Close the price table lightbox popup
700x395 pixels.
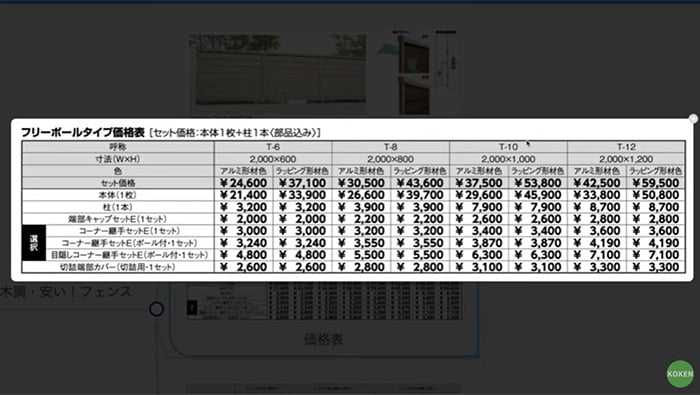point(693,119)
